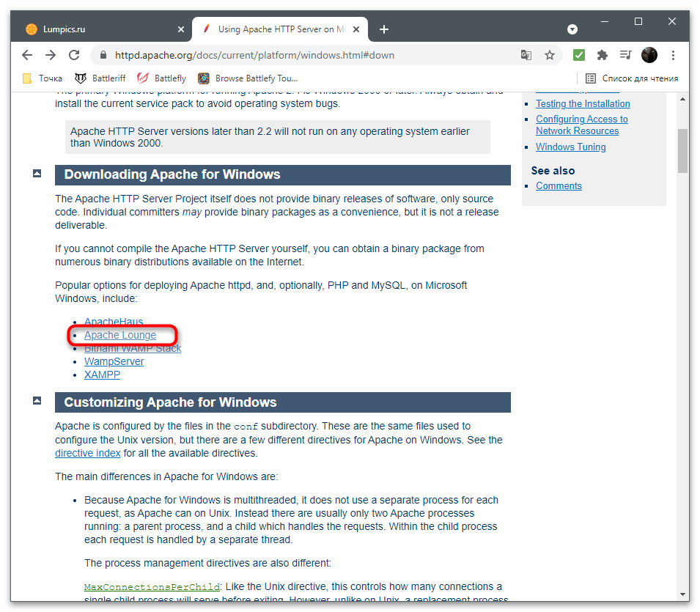Open the directive index link

pos(87,453)
